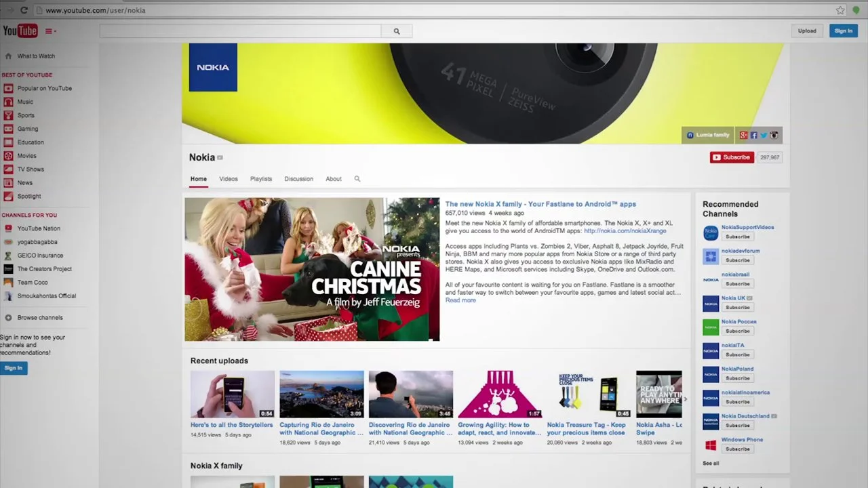
Task: Select the Videos tab
Action: [229, 179]
